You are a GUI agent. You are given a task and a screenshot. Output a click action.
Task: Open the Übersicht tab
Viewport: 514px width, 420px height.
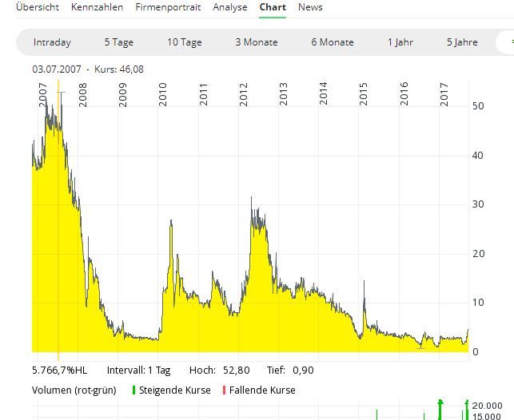click(x=38, y=7)
